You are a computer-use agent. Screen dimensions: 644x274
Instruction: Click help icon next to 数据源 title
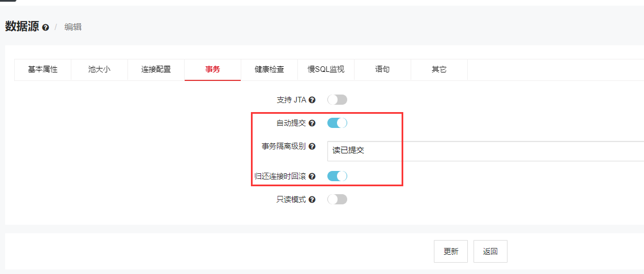point(45,27)
